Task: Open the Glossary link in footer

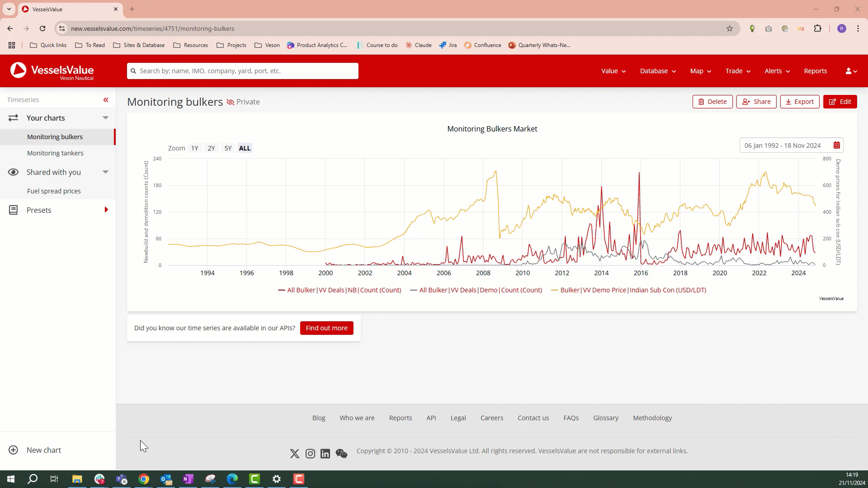Action: (605, 418)
